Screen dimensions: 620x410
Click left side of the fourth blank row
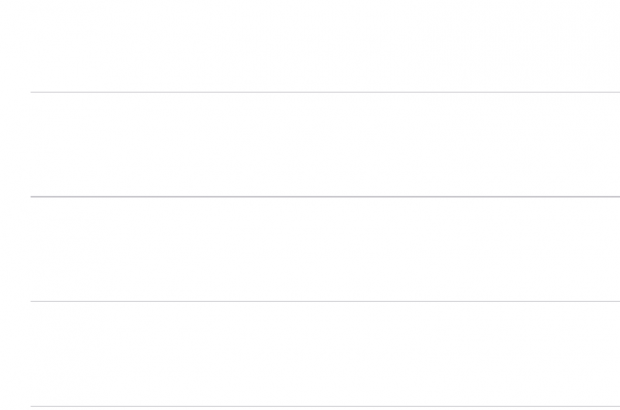pyautogui.click(x=80, y=354)
